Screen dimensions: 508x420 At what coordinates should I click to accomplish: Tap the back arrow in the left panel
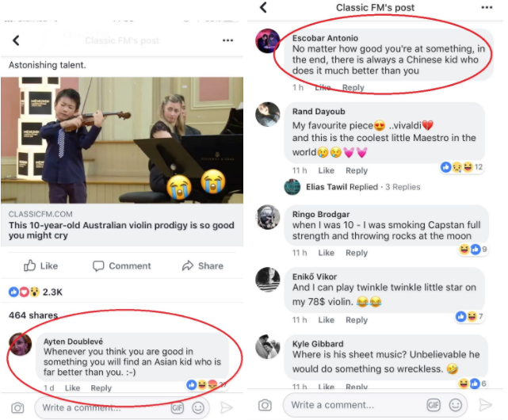tap(16, 40)
